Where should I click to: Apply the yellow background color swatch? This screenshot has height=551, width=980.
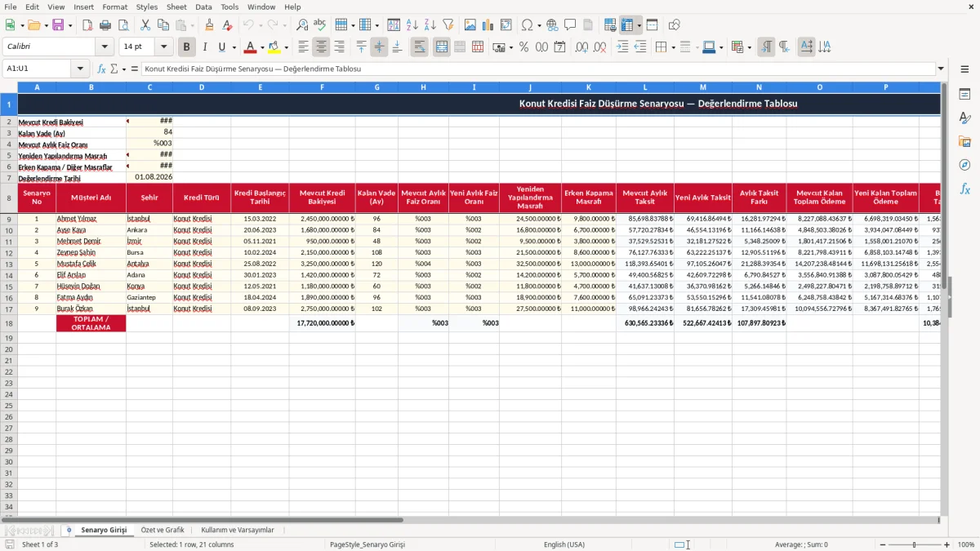point(274,47)
